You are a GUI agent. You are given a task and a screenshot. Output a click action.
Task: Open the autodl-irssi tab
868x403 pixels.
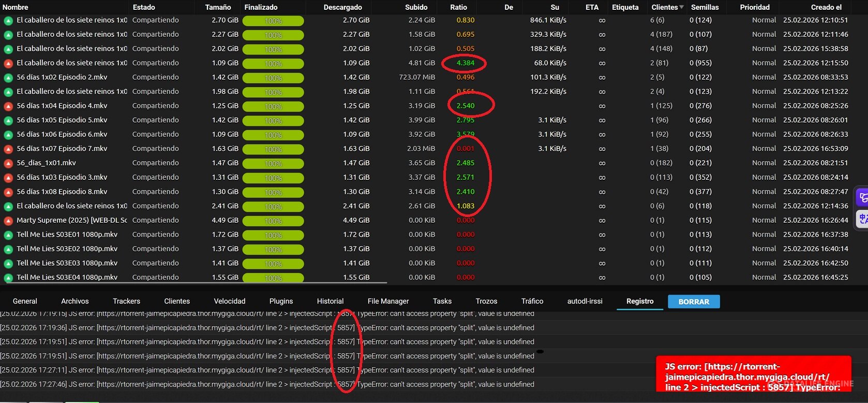click(x=585, y=301)
